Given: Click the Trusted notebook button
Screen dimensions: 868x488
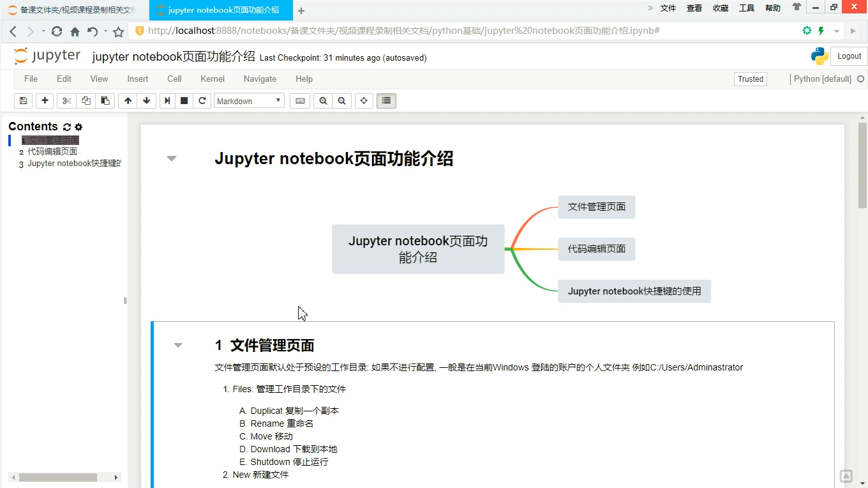Looking at the screenshot, I should [x=751, y=79].
